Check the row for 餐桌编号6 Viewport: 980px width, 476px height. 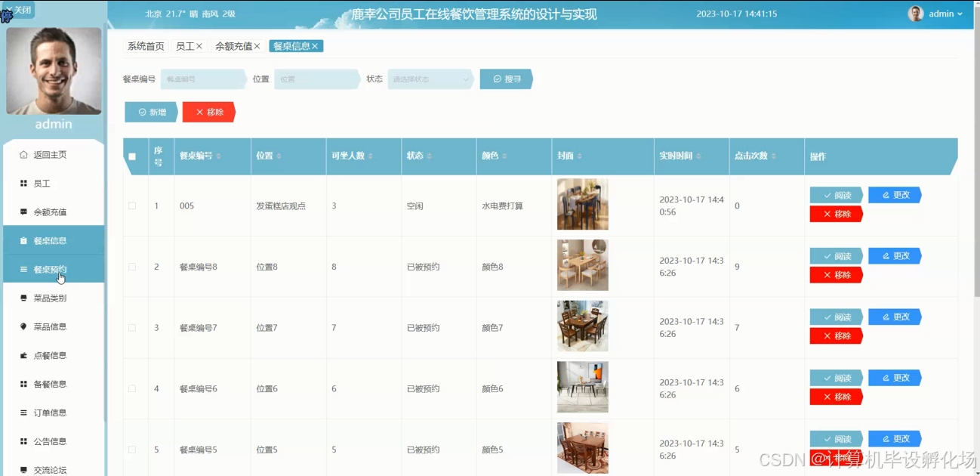(x=132, y=388)
